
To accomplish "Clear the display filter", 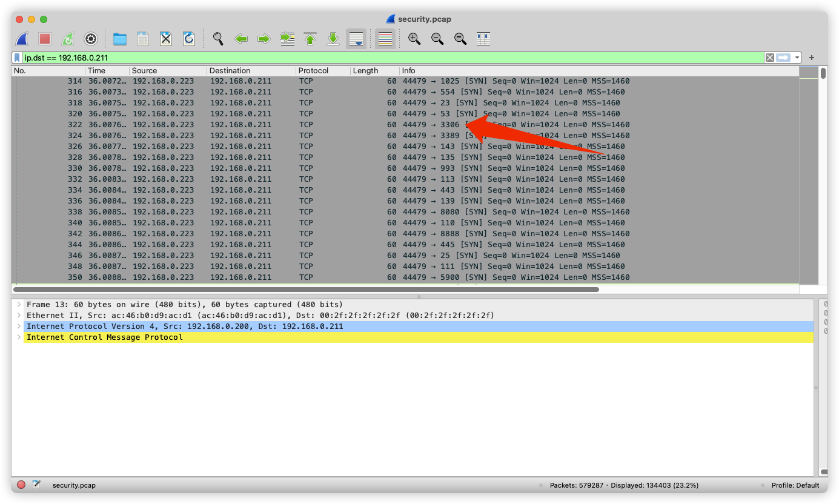I will [769, 58].
